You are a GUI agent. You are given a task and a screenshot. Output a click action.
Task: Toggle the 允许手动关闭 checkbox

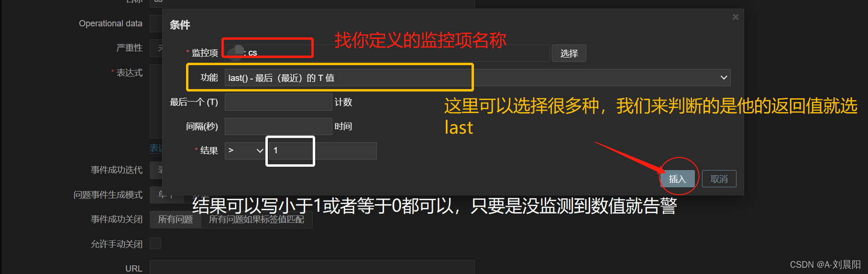(x=155, y=243)
